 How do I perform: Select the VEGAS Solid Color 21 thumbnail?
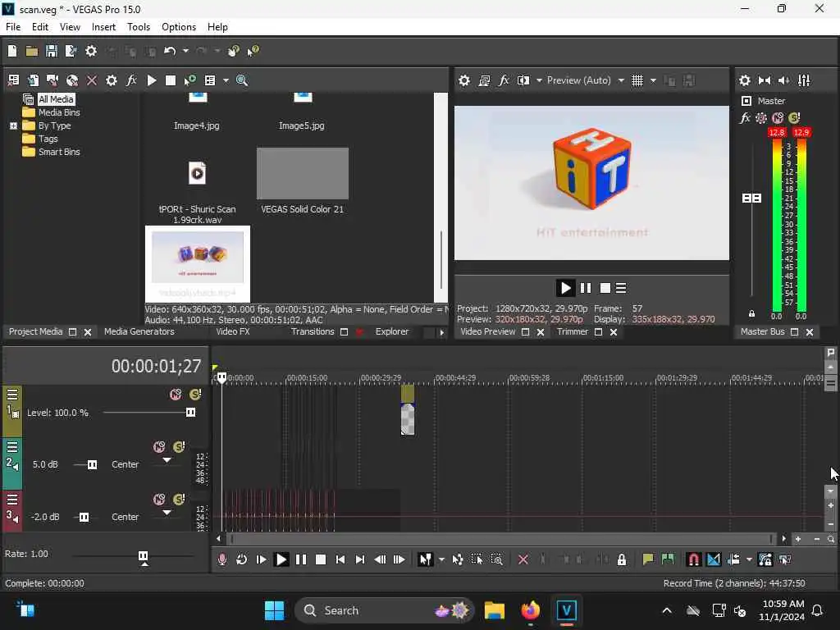point(303,174)
